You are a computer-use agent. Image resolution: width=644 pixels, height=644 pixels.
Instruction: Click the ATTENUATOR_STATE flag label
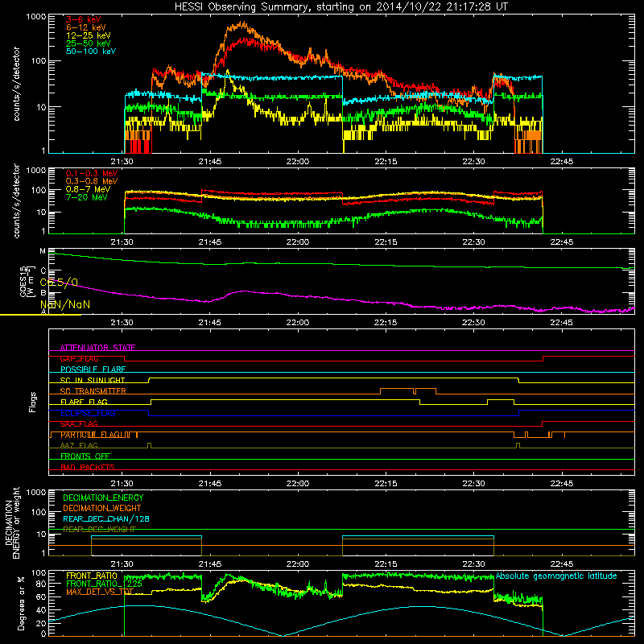click(97, 348)
